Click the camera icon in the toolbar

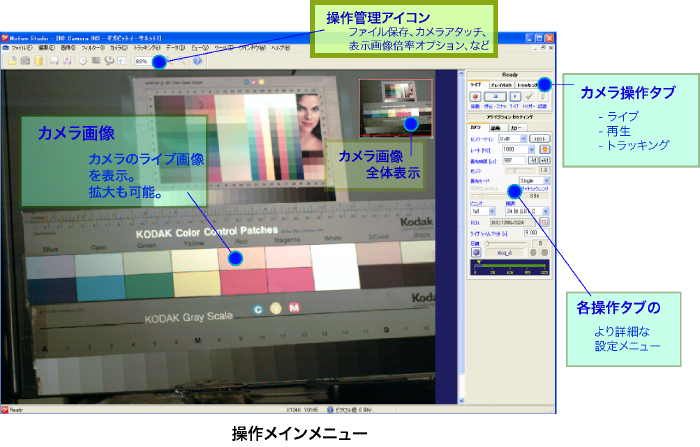coord(25,61)
